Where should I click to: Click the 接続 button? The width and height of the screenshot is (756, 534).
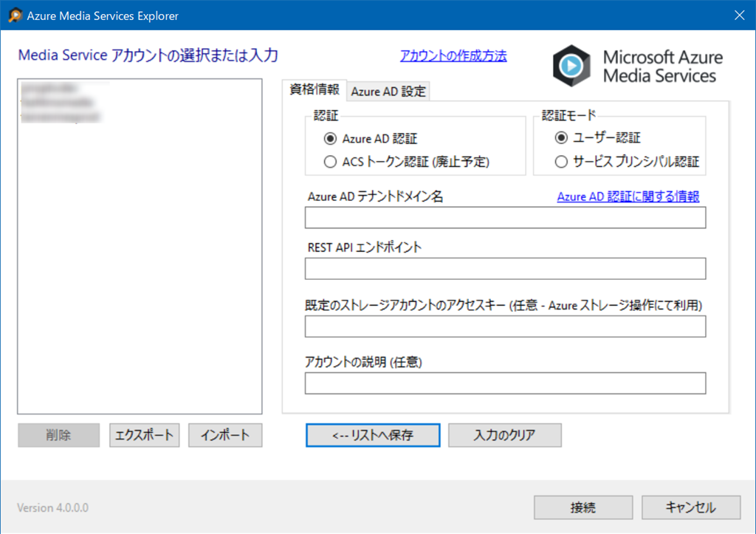pos(583,507)
